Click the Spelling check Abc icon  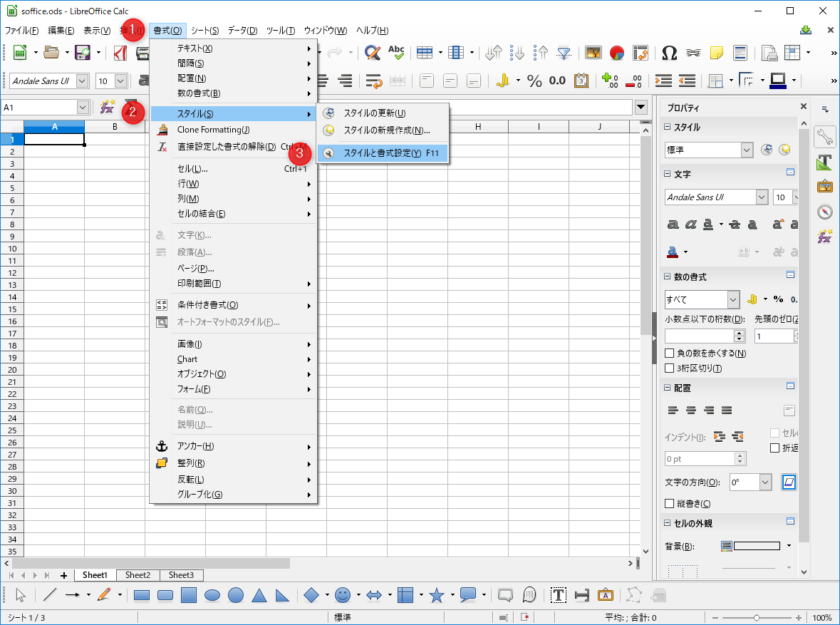pos(396,53)
